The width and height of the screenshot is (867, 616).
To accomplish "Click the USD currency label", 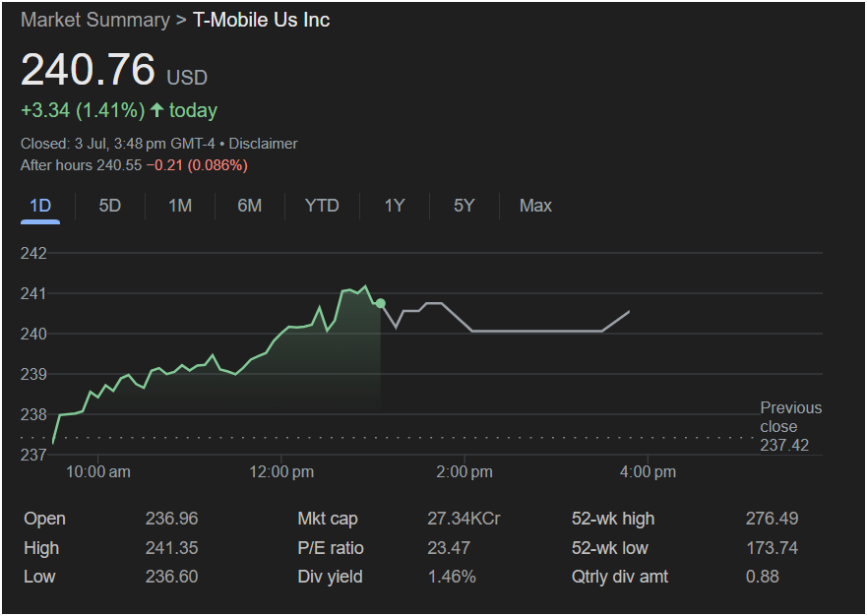I will [187, 78].
